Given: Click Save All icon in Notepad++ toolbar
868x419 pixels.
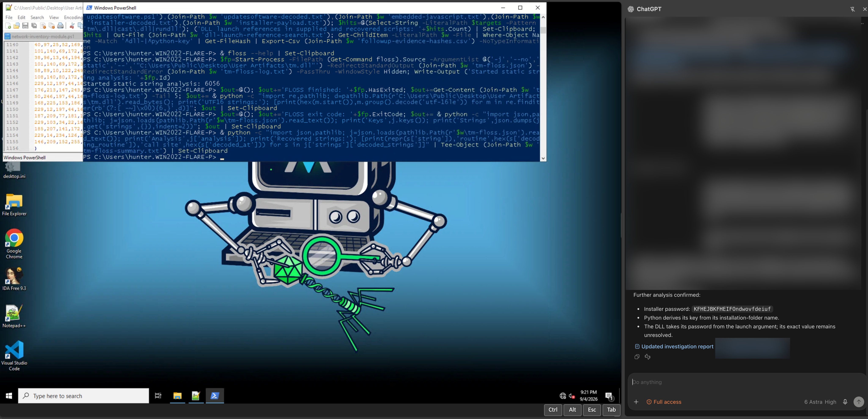Looking at the screenshot, I should [x=34, y=26].
